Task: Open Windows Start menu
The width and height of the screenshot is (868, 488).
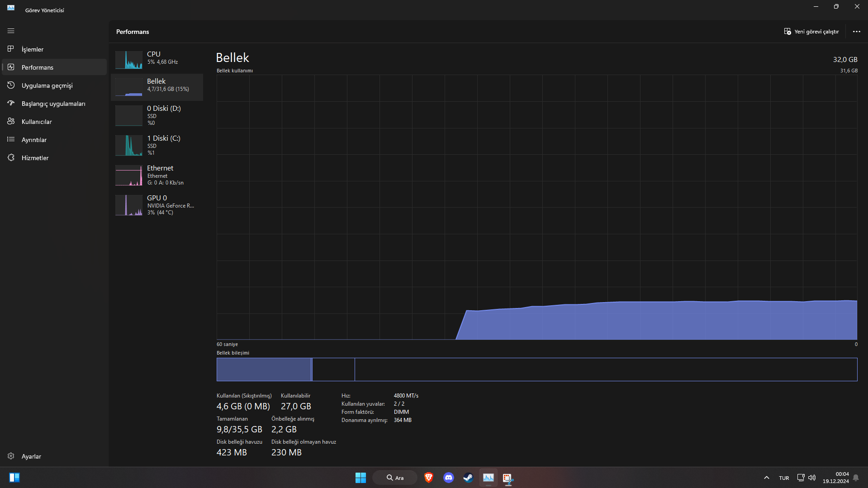Action: click(x=360, y=478)
